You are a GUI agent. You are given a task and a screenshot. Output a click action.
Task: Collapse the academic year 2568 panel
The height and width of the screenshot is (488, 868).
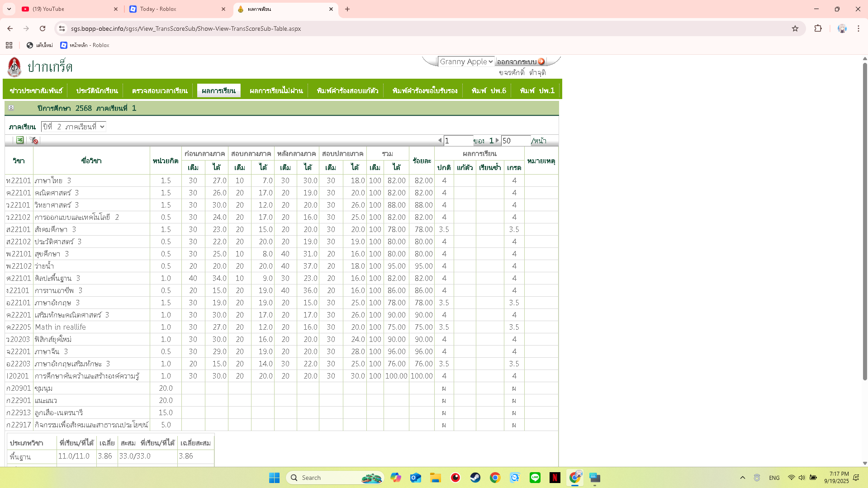(11, 108)
